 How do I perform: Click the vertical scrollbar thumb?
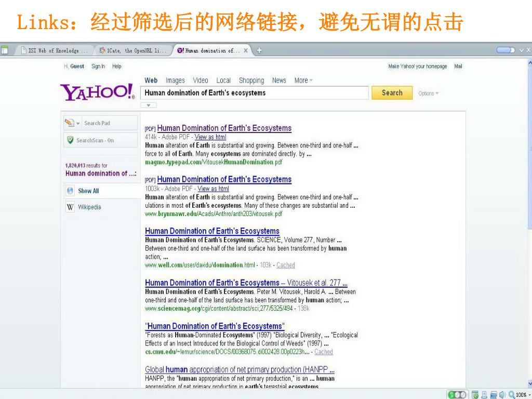529,148
